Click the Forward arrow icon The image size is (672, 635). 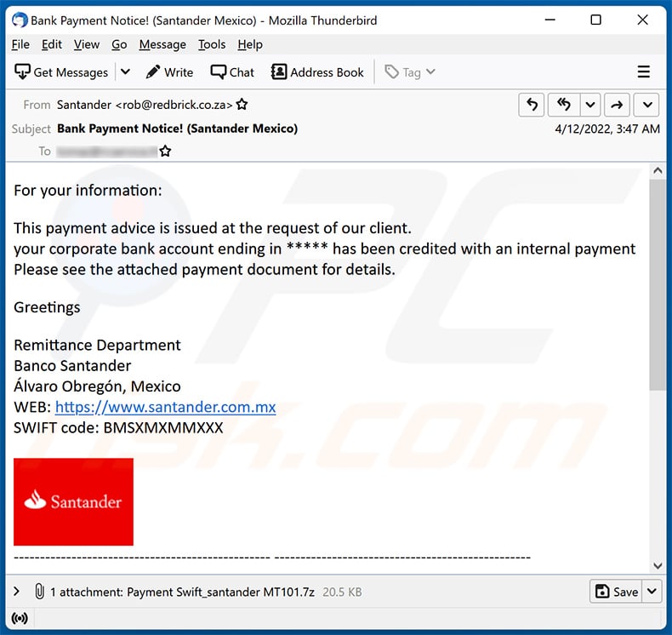[617, 105]
